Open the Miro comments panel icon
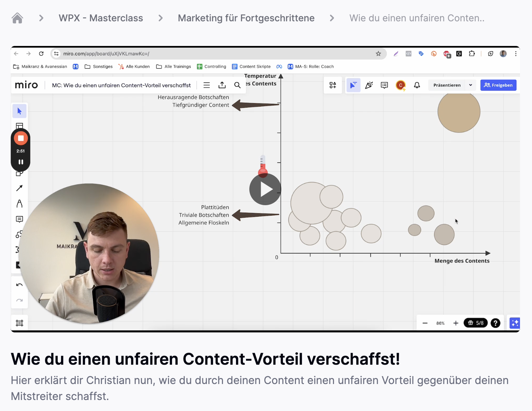The width and height of the screenshot is (532, 411). pyautogui.click(x=384, y=85)
